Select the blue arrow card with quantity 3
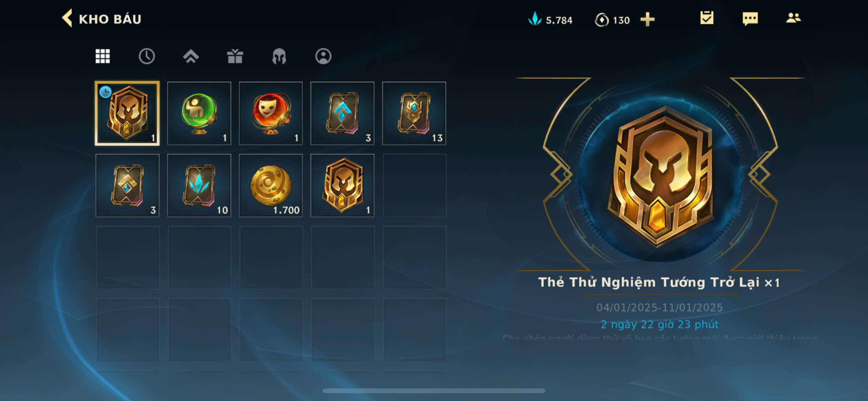Image resolution: width=868 pixels, height=401 pixels. pyautogui.click(x=342, y=114)
